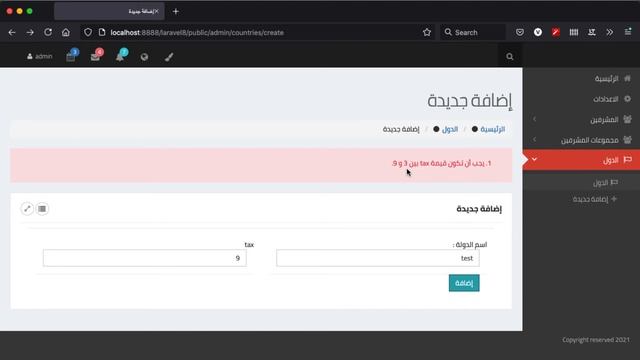Open a new browser tab

click(176, 11)
